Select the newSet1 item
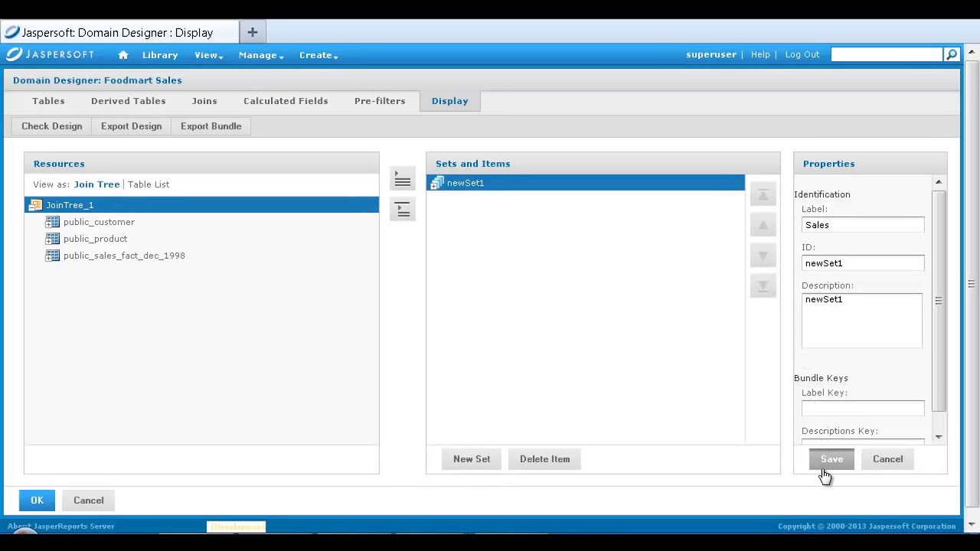The height and width of the screenshot is (551, 980). pyautogui.click(x=586, y=183)
